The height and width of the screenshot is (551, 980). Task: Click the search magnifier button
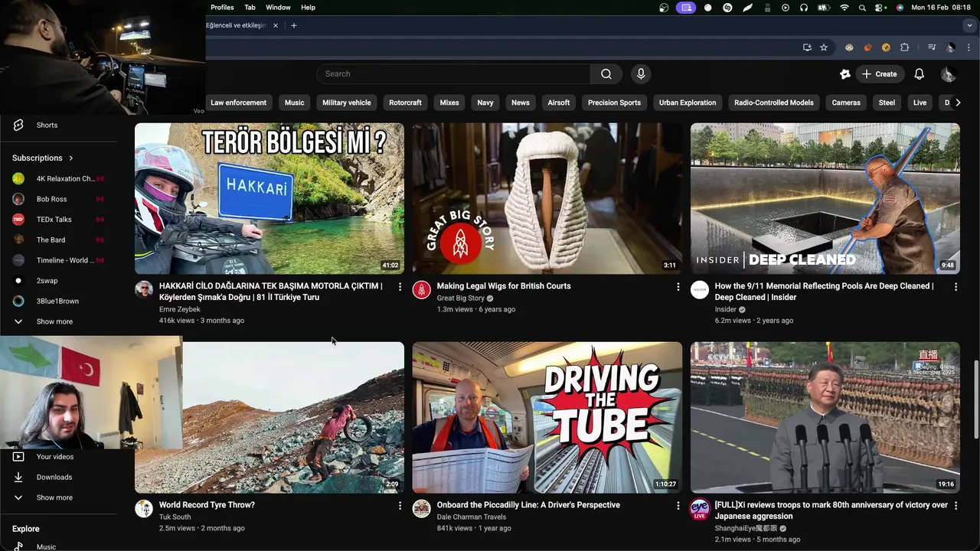(x=606, y=74)
